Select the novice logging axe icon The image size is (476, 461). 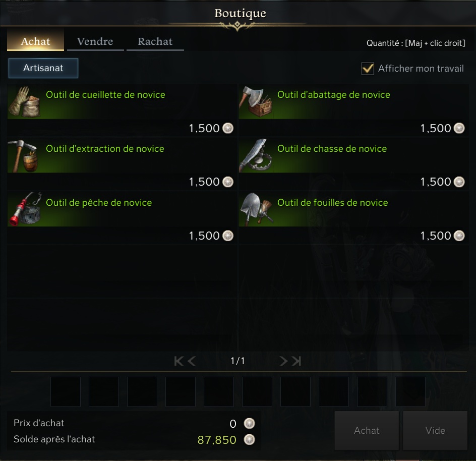(x=256, y=102)
